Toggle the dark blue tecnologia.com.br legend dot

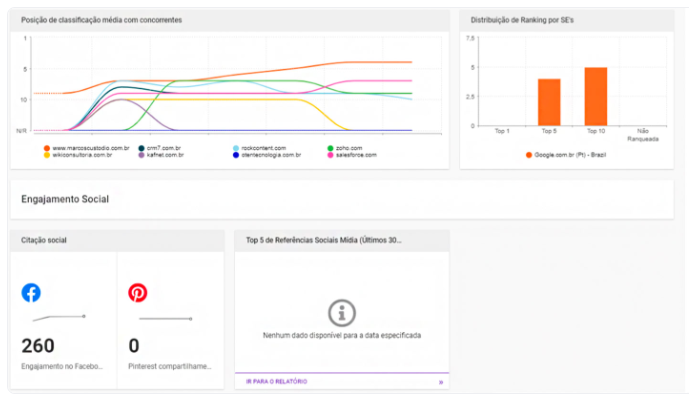click(x=236, y=155)
